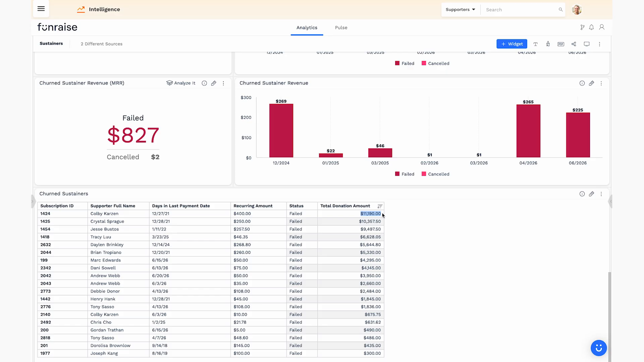Open the Churned Sustainers table three-dot menu
644x362 pixels.
point(601,194)
